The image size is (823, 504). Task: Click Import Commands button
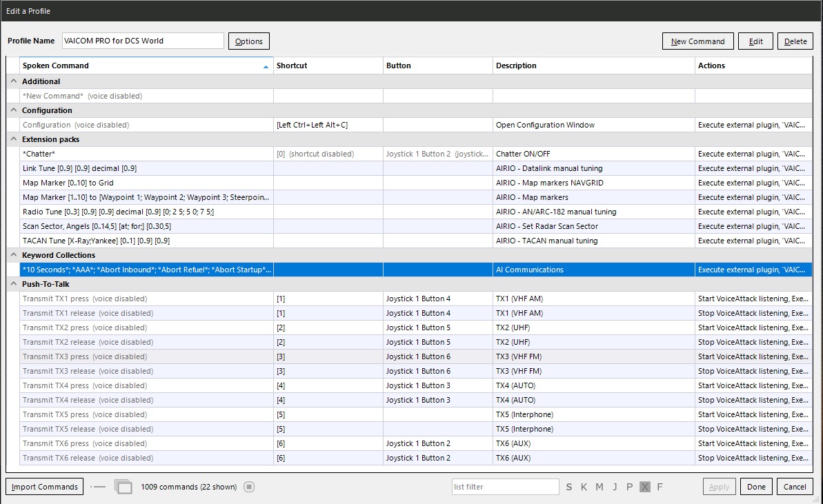(x=45, y=487)
